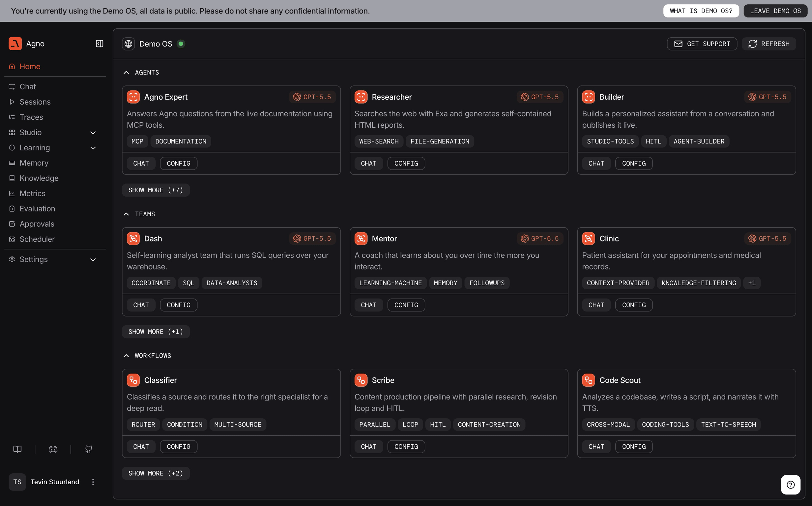Collapse the Workflows section

[x=126, y=356]
